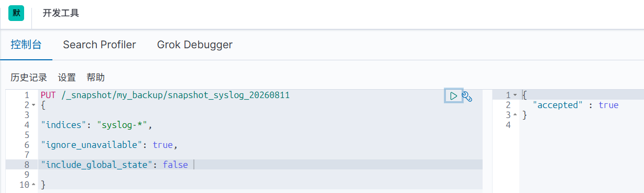Open the Grok Debugger tab
This screenshot has height=193, width=644.
[x=195, y=45]
